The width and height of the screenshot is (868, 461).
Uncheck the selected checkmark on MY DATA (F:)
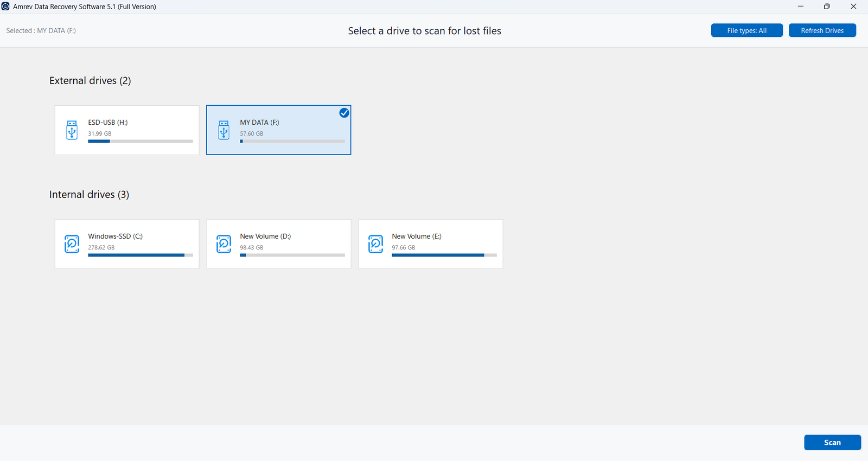click(x=344, y=113)
